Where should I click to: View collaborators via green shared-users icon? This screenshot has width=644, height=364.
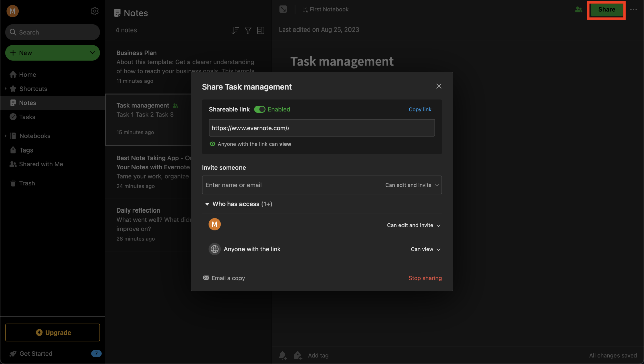pos(578,10)
